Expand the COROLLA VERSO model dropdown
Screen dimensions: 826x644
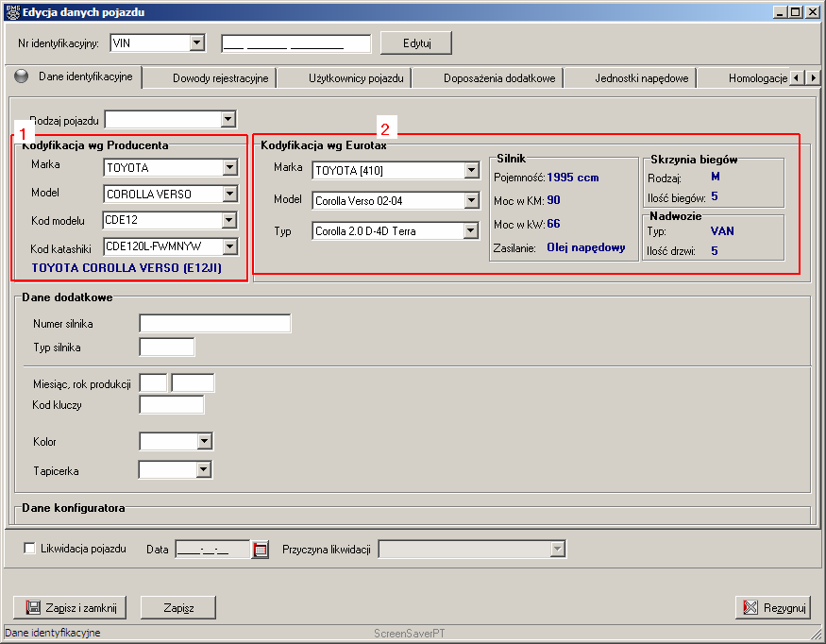click(229, 194)
